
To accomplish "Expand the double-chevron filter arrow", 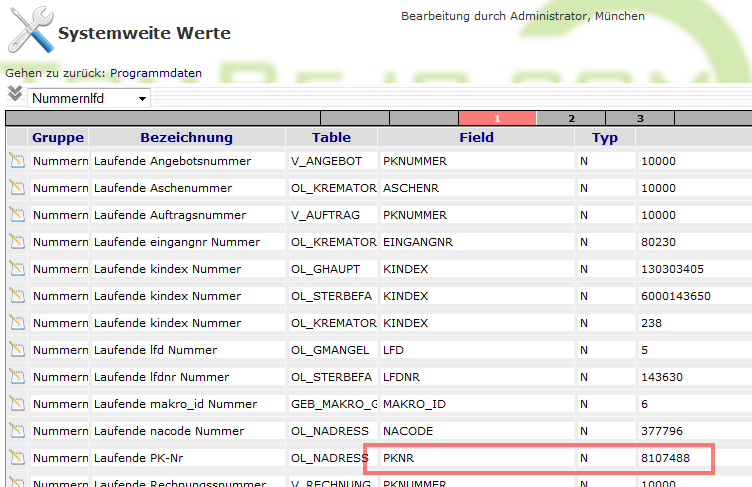I will (14, 94).
